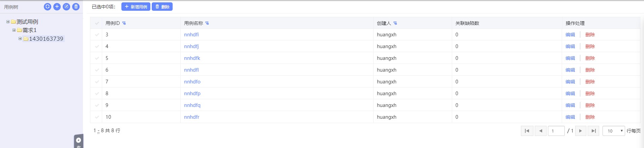This screenshot has width=644, height=148.
Task: Collapse the 测试用例 tree node
Action: coord(8,22)
